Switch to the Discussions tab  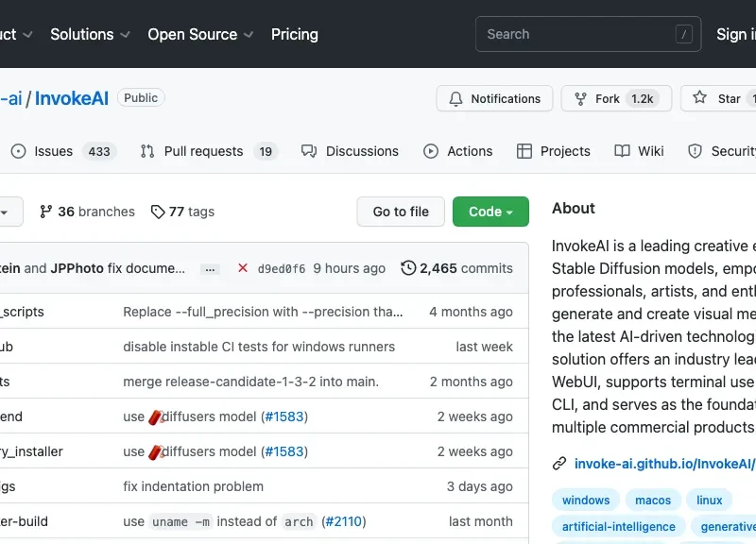350,151
